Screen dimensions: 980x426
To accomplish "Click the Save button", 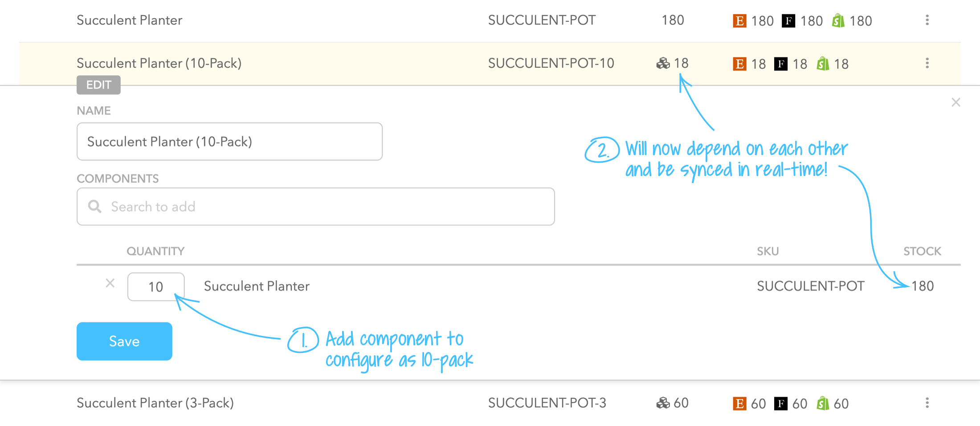I will pos(124,341).
